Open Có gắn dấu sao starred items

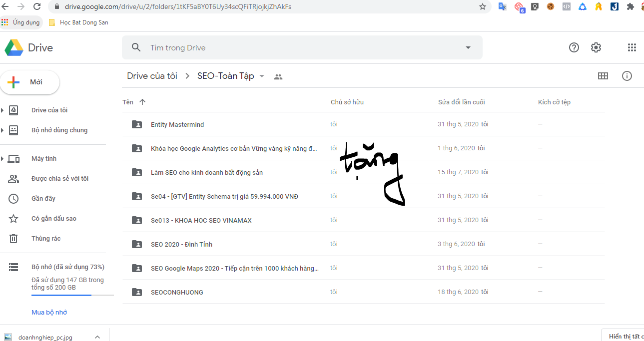tap(54, 219)
